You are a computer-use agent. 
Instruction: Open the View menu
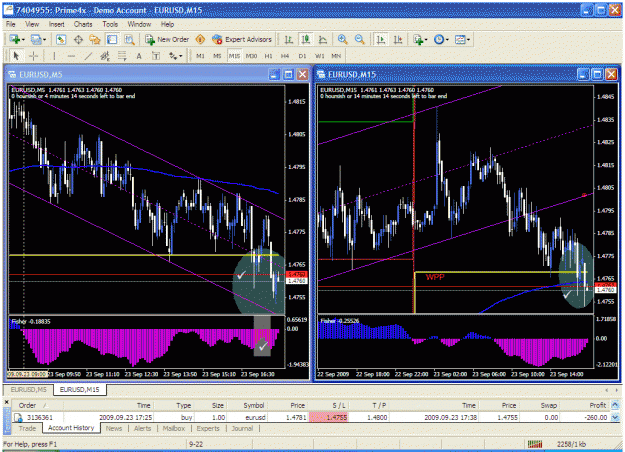(32, 24)
